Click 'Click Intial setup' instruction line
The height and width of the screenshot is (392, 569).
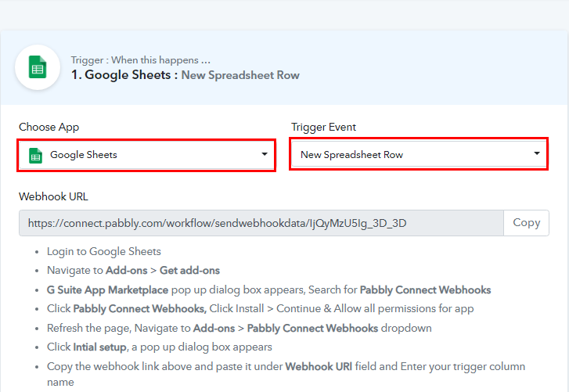(x=160, y=347)
